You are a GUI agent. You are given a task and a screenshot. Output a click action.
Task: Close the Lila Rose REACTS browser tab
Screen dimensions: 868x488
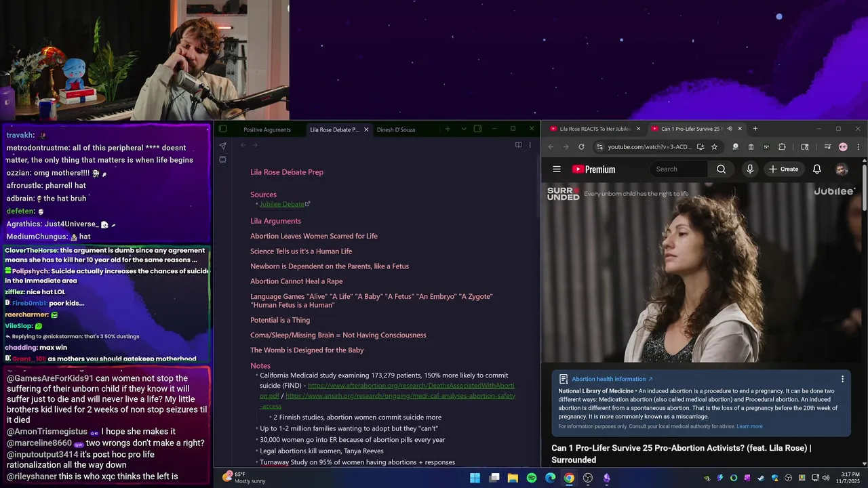tap(638, 129)
